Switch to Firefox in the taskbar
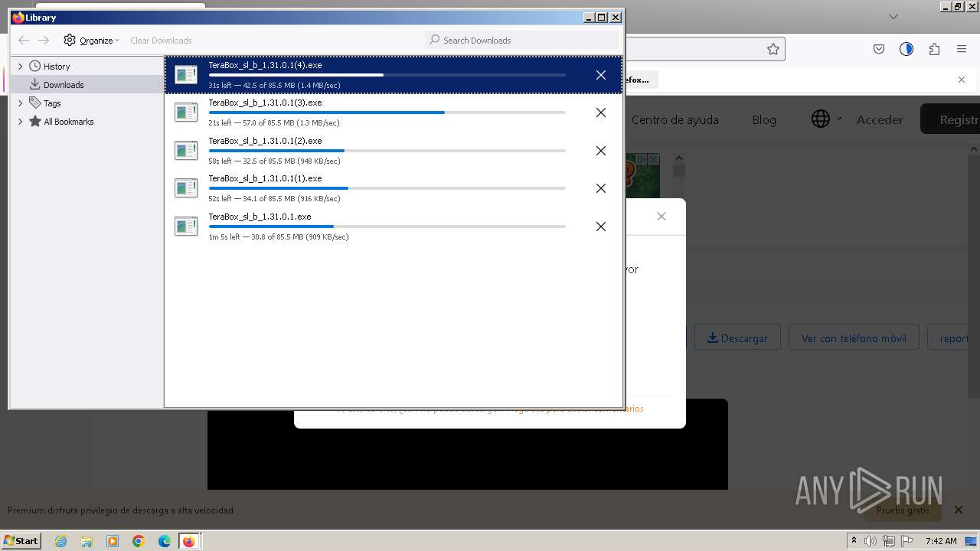The height and width of the screenshot is (551, 980). coord(189,541)
